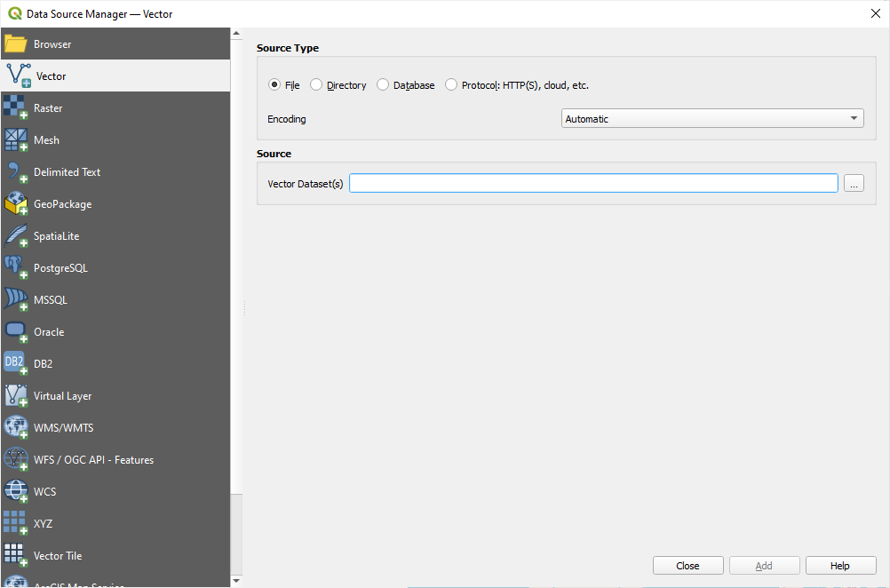Click the Add button

click(x=764, y=565)
